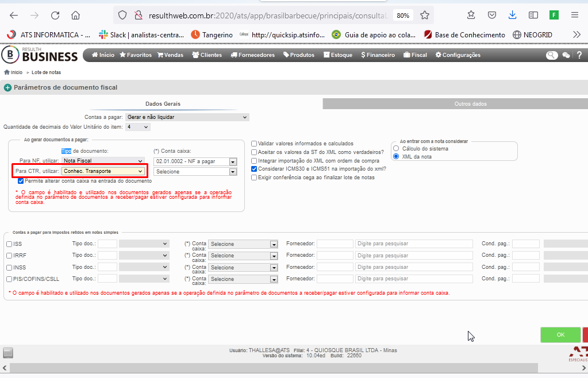Open the 02.01.0002 NF a pagar dropdown

point(195,161)
